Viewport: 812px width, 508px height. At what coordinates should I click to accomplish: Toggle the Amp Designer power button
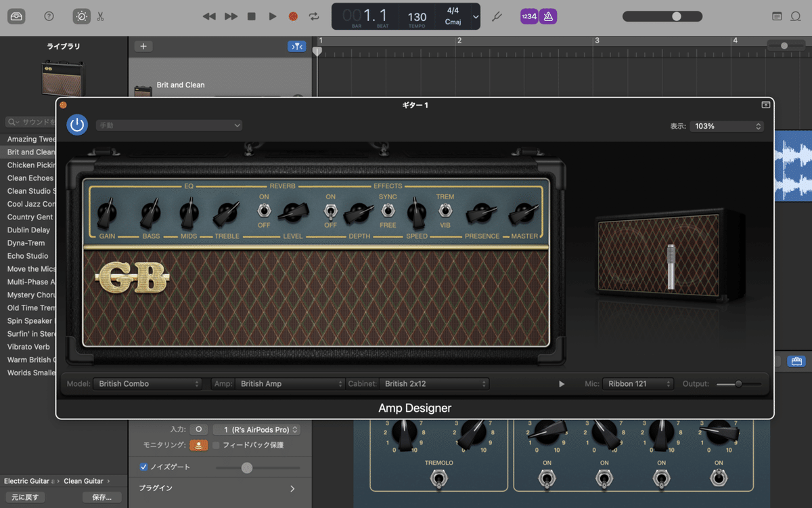tap(77, 125)
